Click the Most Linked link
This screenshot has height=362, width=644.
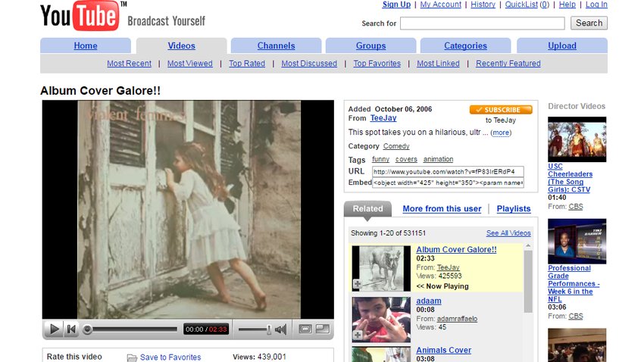click(438, 64)
